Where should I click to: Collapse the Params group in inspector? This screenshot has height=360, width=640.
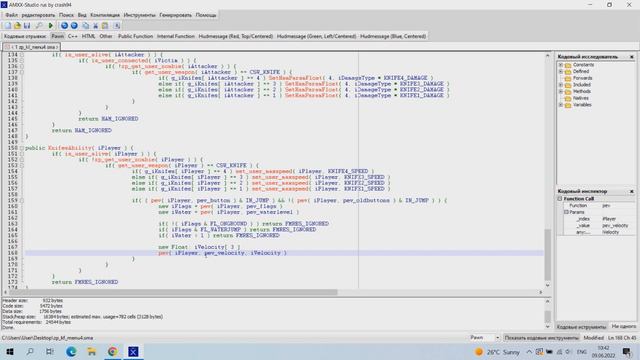pyautogui.click(x=566, y=212)
